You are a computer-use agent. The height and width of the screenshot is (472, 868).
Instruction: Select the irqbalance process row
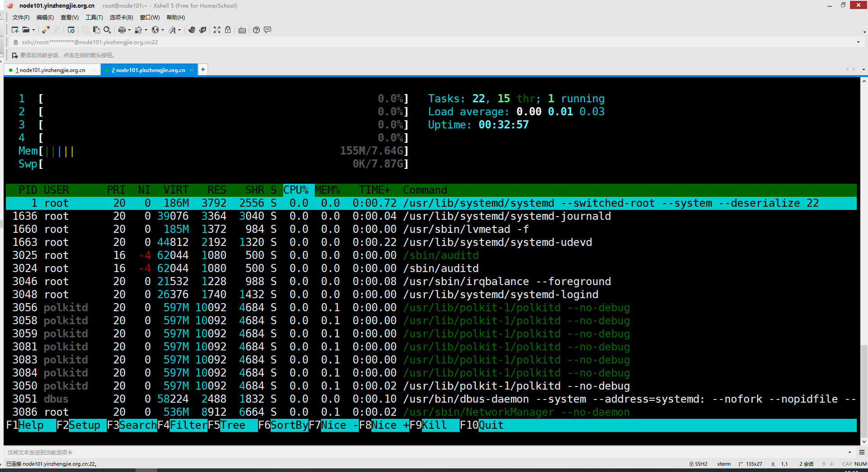tap(431, 281)
